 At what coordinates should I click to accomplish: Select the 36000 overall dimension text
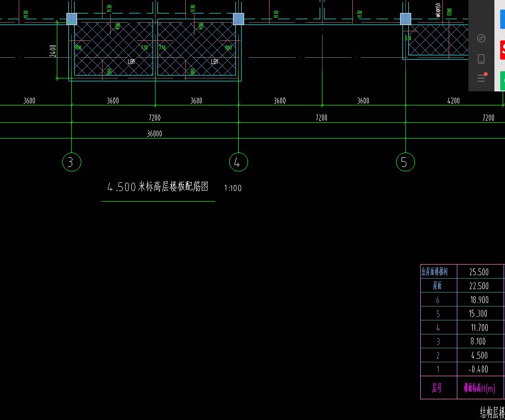pos(155,134)
